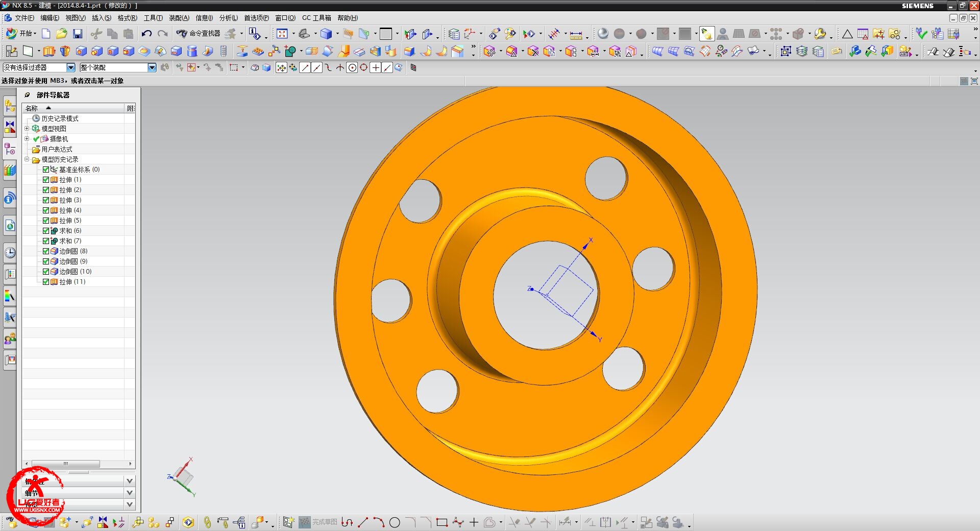The width and height of the screenshot is (980, 531).
Task: Open the 编辑(E) menu
Action: pyautogui.click(x=50, y=18)
